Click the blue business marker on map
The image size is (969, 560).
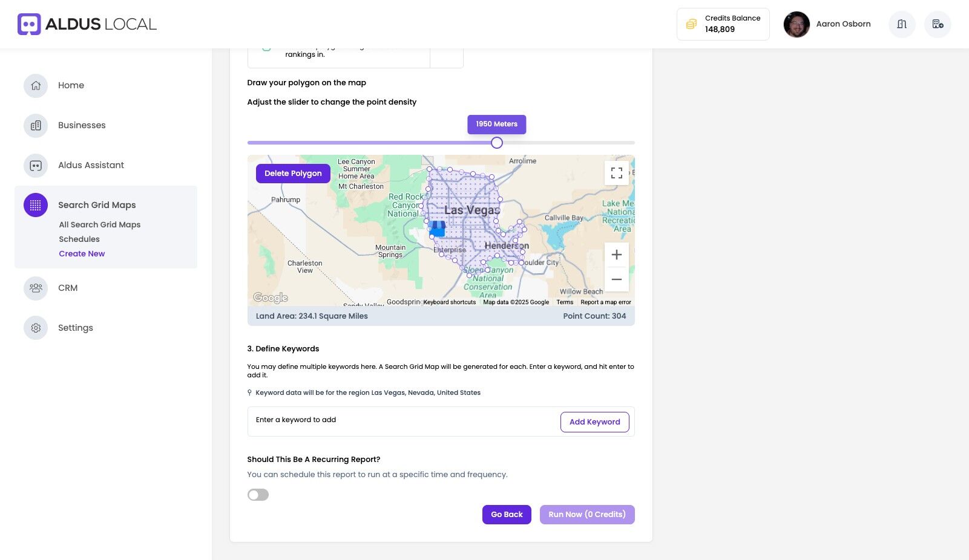[438, 229]
